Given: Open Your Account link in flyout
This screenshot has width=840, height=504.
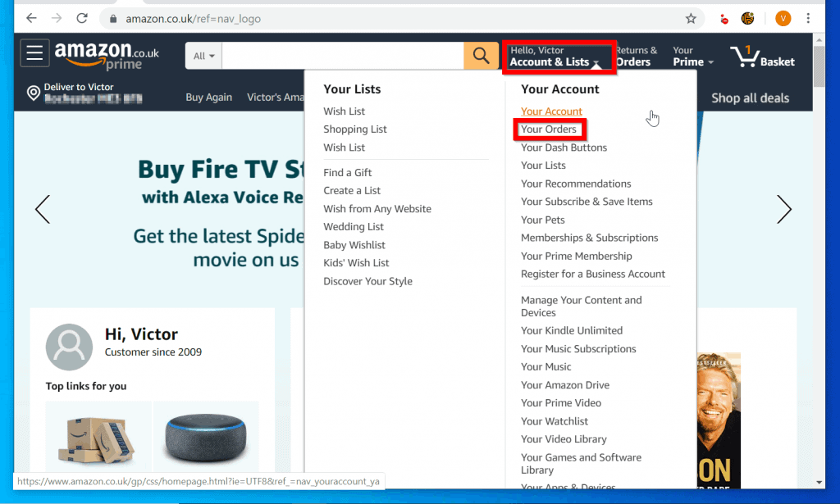Looking at the screenshot, I should [x=551, y=111].
